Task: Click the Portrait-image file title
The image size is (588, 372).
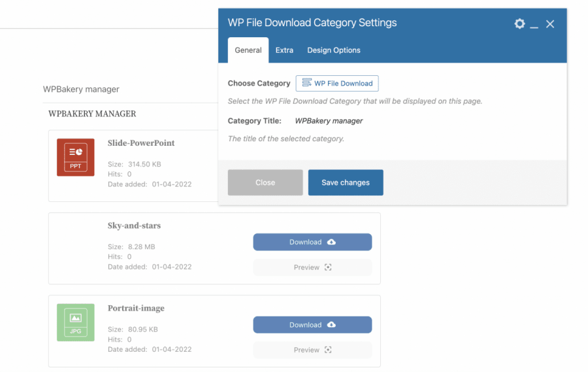Action: (x=136, y=309)
